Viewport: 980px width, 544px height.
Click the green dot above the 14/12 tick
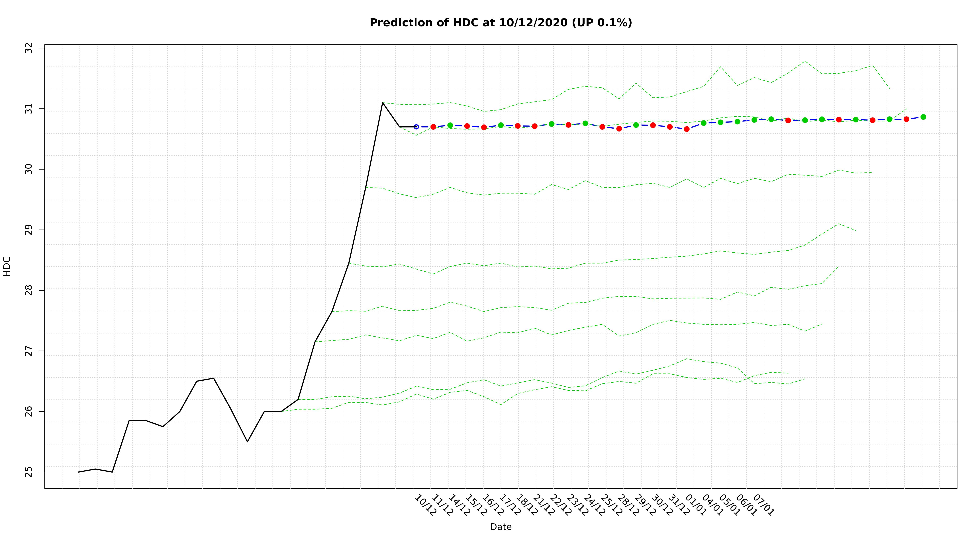pos(450,125)
